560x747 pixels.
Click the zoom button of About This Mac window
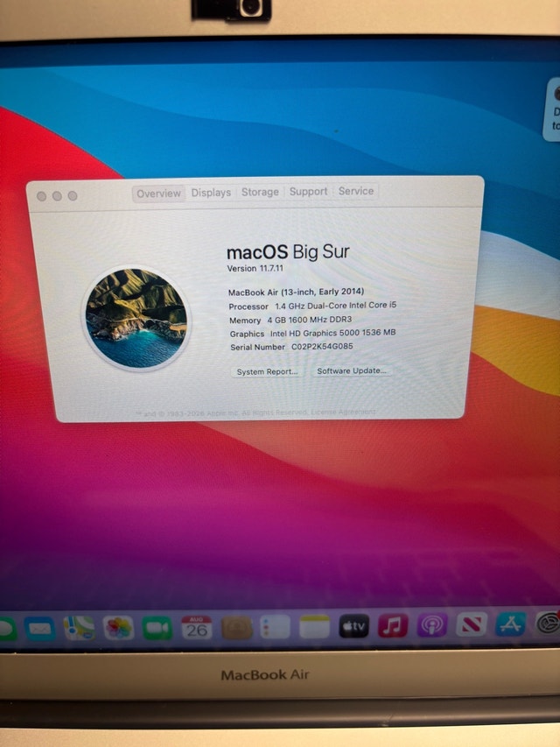[73, 195]
